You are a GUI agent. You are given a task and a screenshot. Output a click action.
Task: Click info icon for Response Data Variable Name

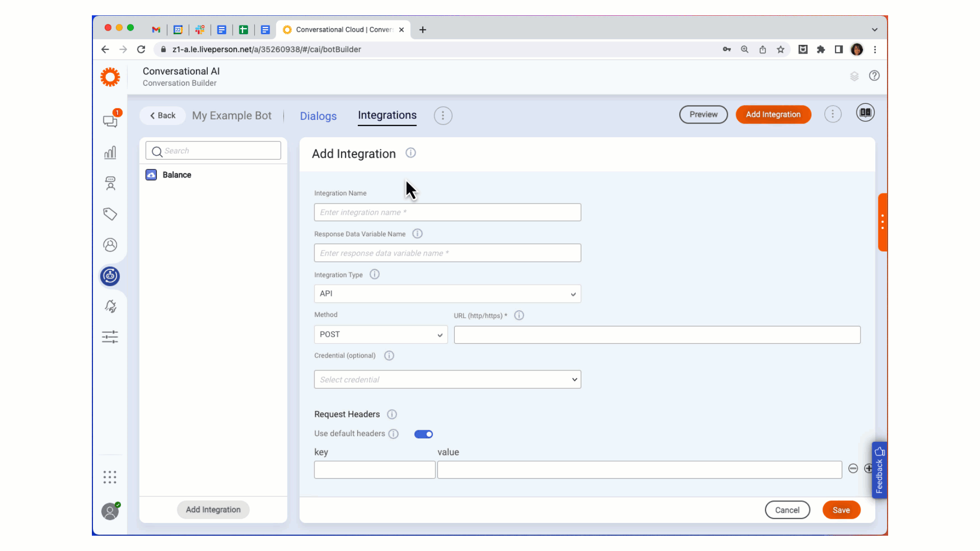pyautogui.click(x=418, y=234)
